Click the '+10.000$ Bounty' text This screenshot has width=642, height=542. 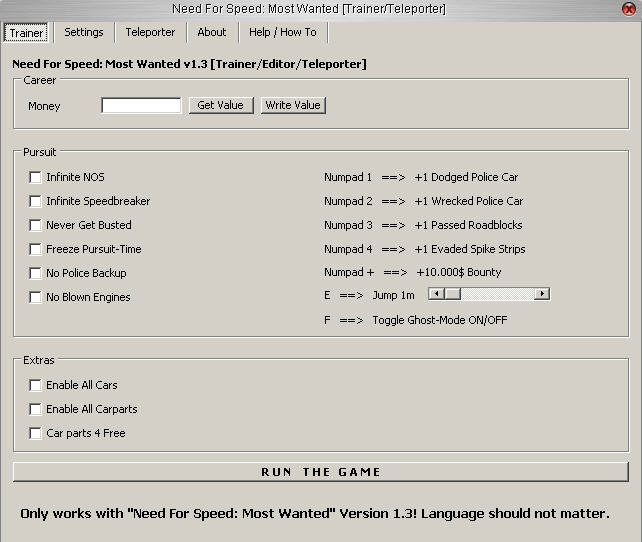click(x=459, y=272)
